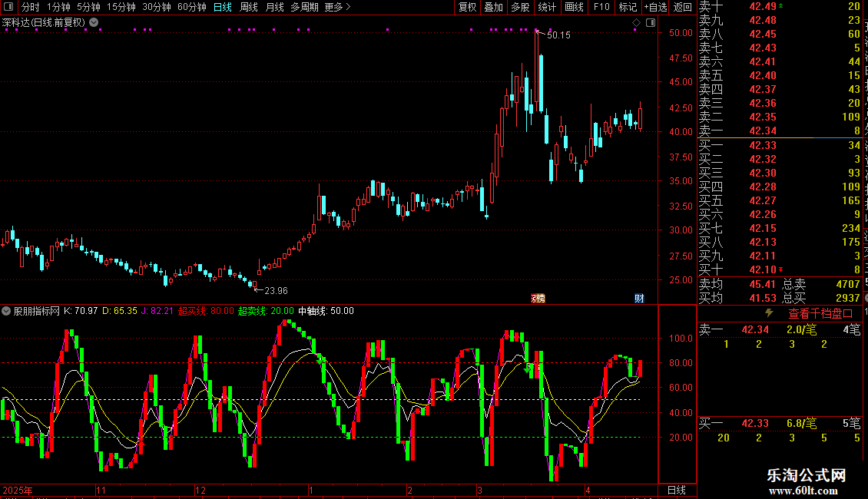Open 查看千档盘口 depth link
This screenshot has width=868, height=499.
[x=820, y=314]
